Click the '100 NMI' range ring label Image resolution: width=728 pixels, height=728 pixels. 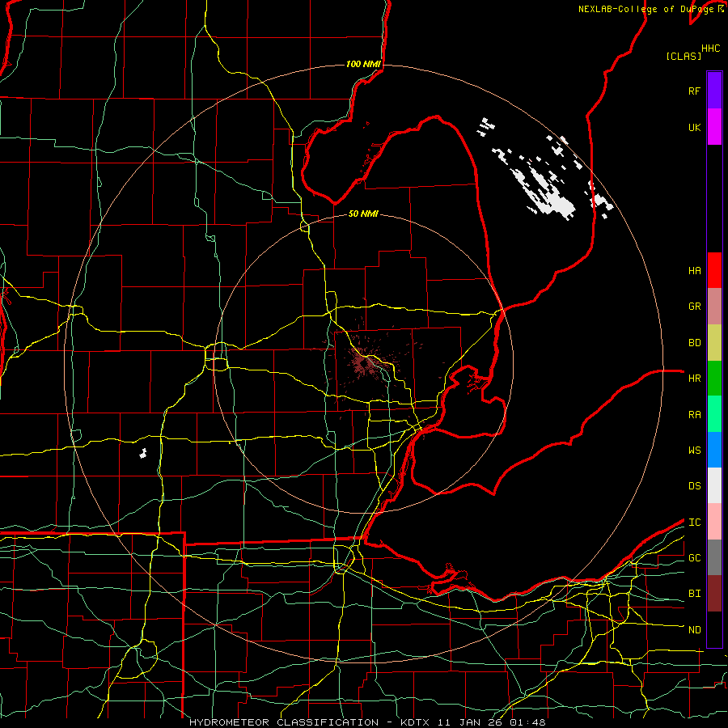(363, 64)
